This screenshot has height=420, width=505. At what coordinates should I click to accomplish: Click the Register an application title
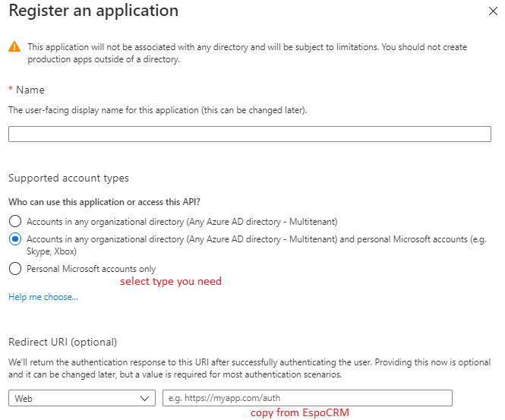click(93, 11)
